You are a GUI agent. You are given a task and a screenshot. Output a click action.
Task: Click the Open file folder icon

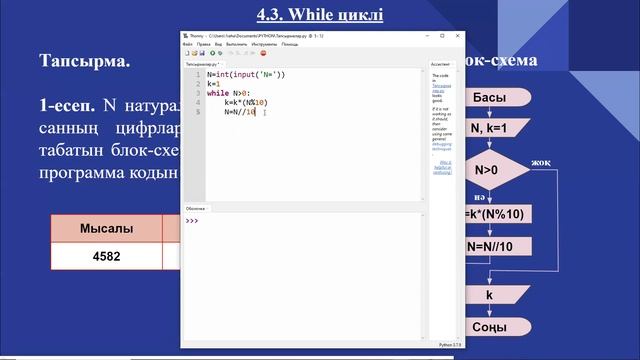195,53
